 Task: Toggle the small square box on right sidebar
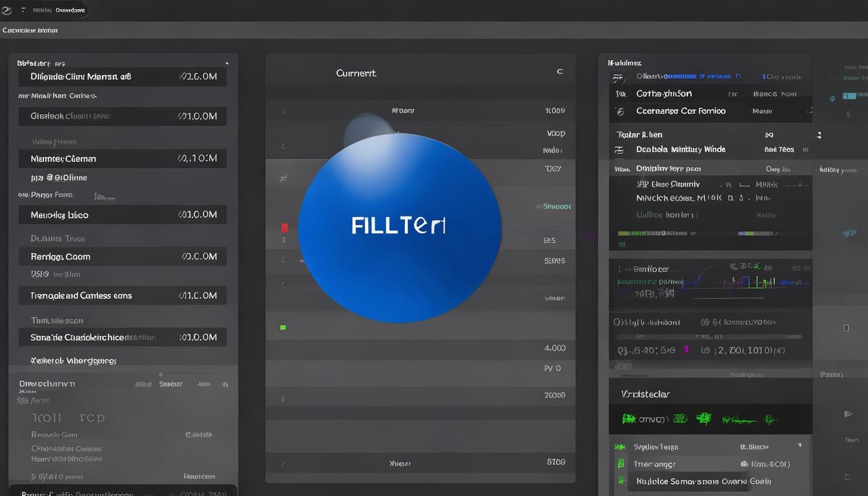tap(846, 328)
